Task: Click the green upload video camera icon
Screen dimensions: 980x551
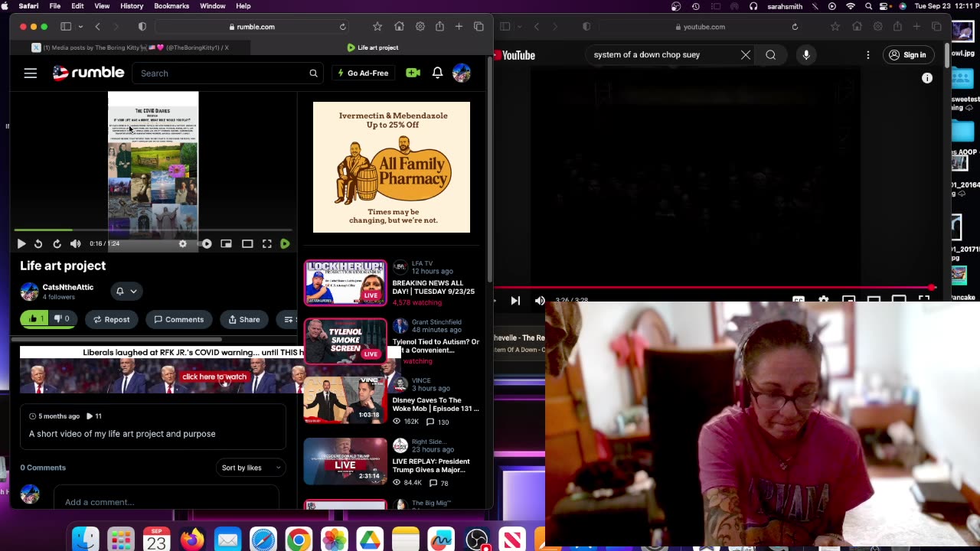Action: coord(413,73)
